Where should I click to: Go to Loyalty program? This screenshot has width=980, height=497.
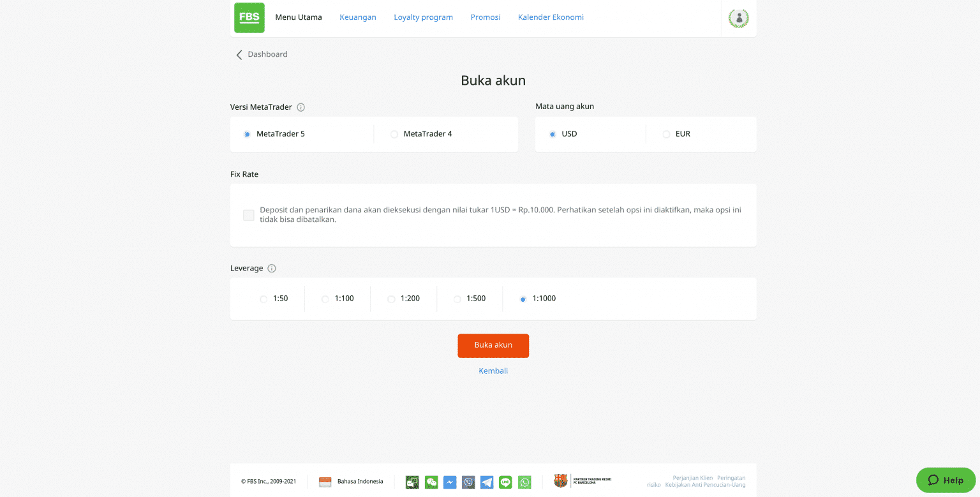click(424, 17)
